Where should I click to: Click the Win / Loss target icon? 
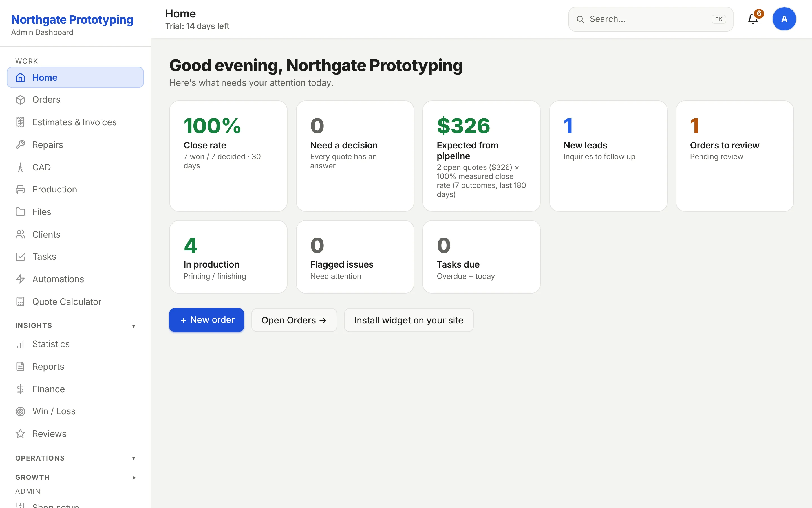[x=21, y=411]
